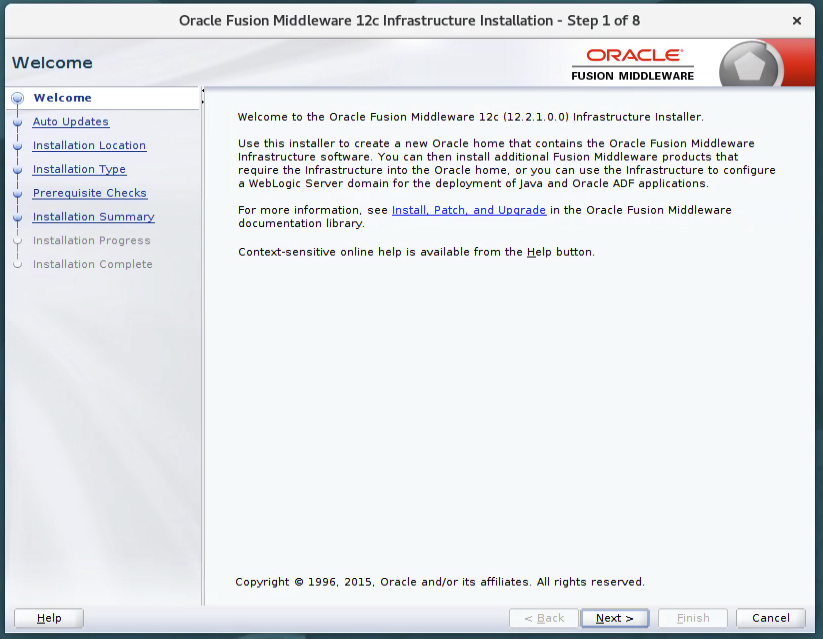Click the copyright notice text
The height and width of the screenshot is (639, 823).
[x=440, y=582]
